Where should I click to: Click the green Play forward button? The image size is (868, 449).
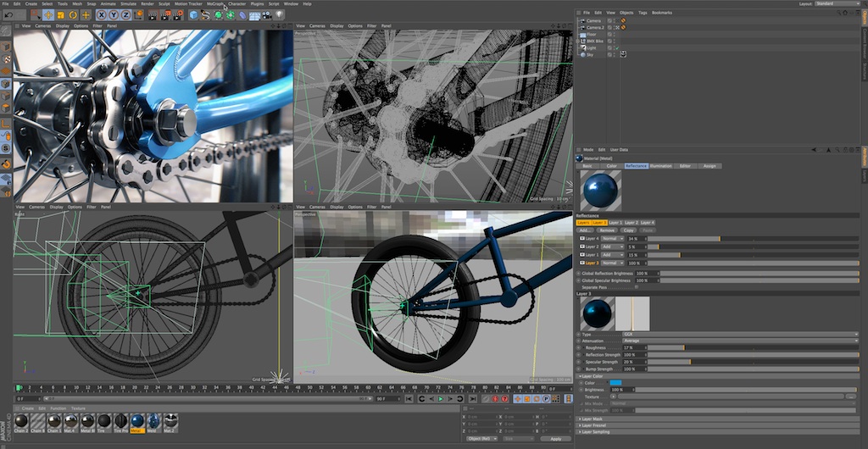pyautogui.click(x=441, y=399)
